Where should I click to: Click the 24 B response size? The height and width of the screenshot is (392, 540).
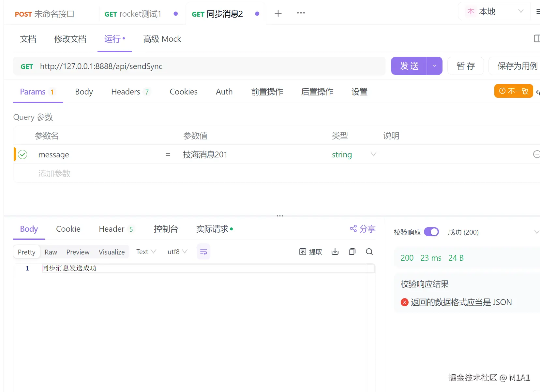click(456, 258)
